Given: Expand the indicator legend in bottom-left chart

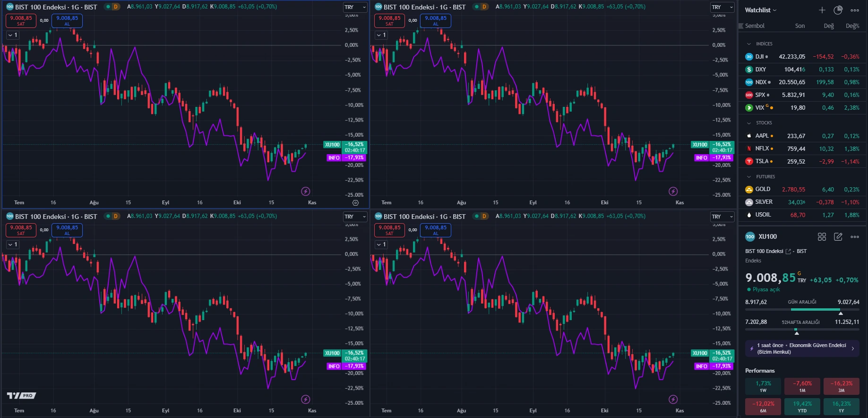Looking at the screenshot, I should [x=12, y=244].
